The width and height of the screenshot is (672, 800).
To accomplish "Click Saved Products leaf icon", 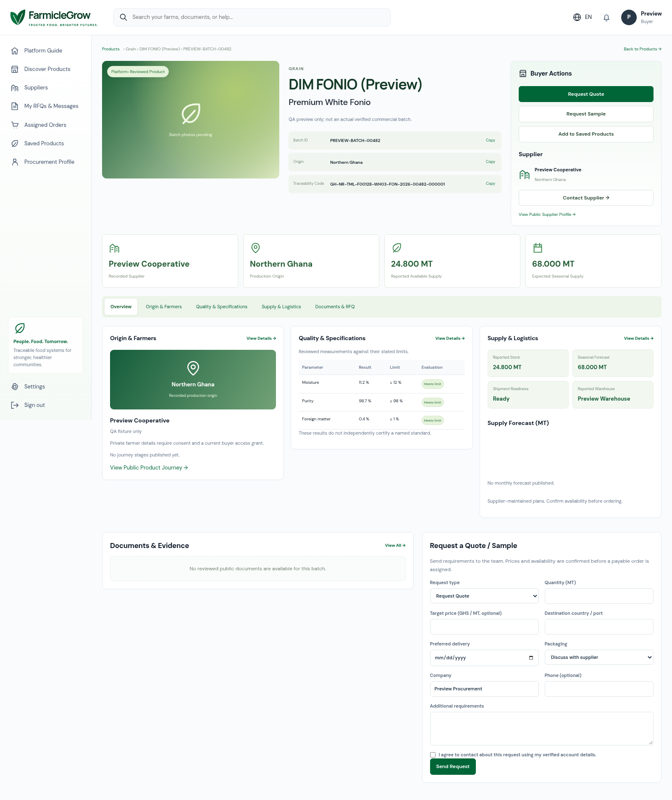I will pos(15,144).
